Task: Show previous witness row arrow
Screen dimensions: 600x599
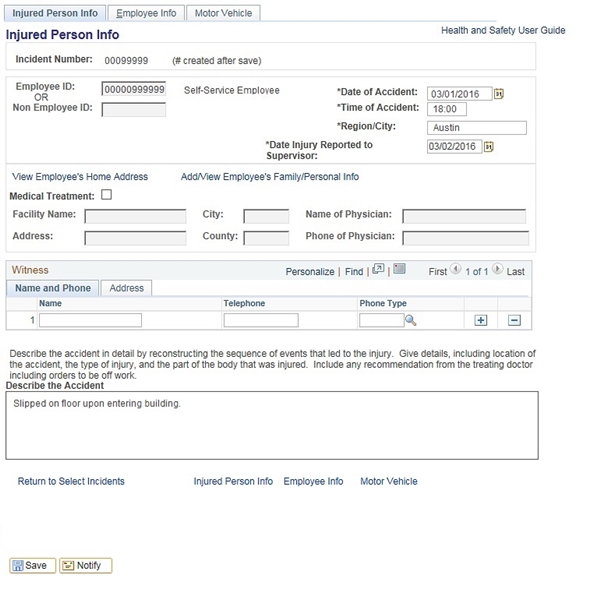Action: coord(456,271)
